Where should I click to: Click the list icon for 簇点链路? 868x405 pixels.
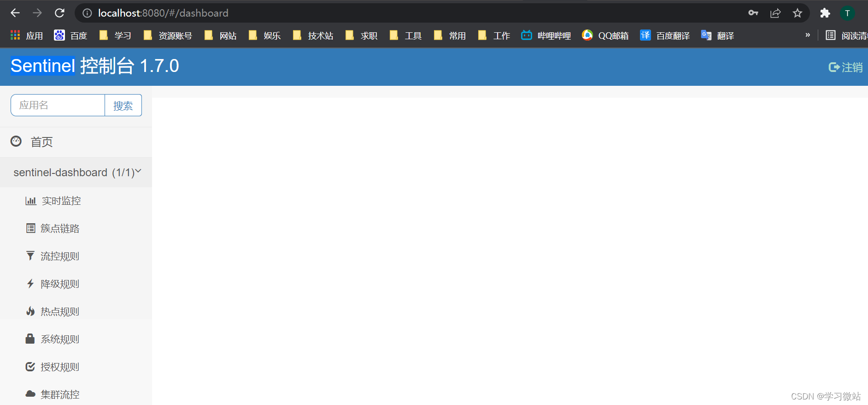[x=30, y=228]
